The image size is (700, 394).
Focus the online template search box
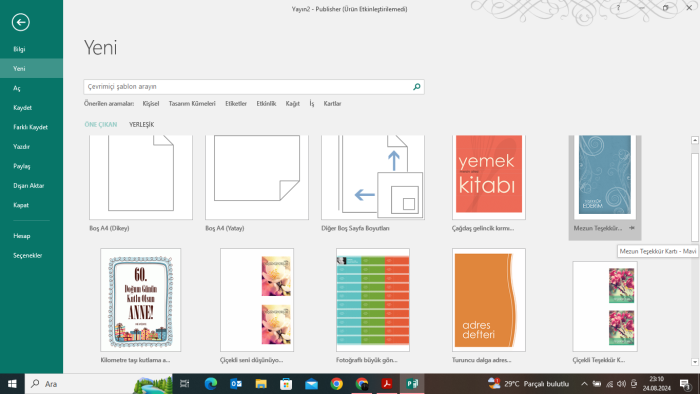pyautogui.click(x=247, y=87)
